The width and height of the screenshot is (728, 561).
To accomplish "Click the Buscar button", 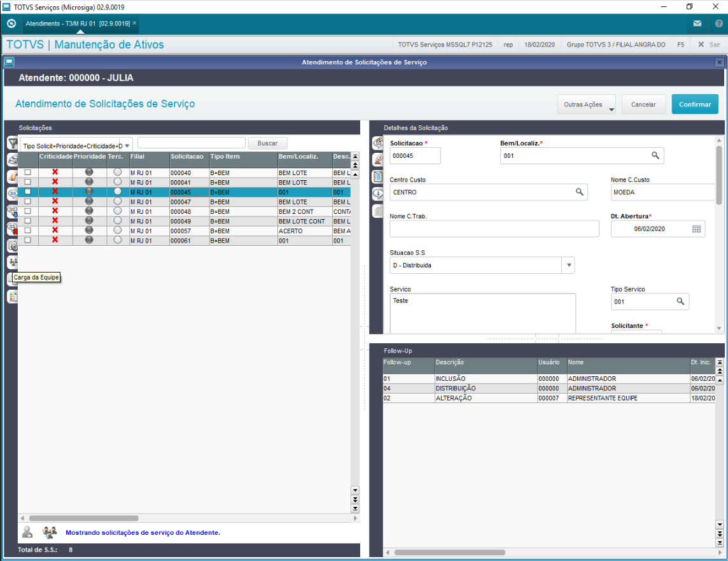I will pos(267,143).
